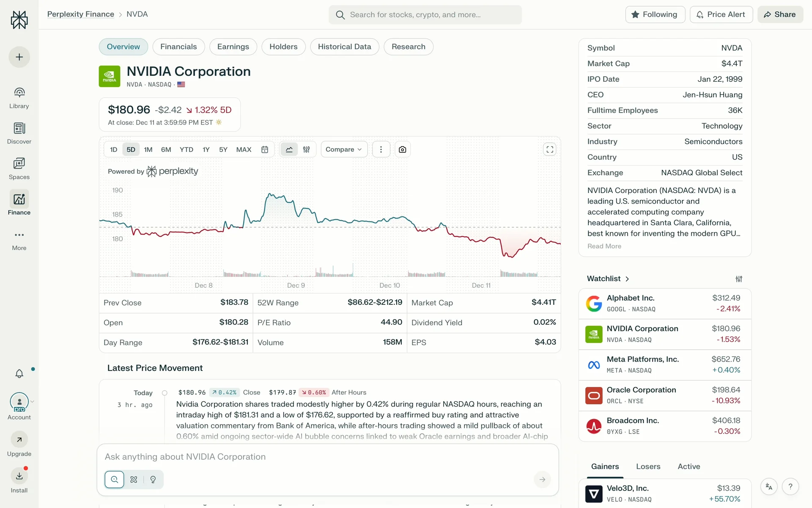Viewport: 812px width, 508px height.
Task: Switch to the Financials tab
Action: click(178, 47)
